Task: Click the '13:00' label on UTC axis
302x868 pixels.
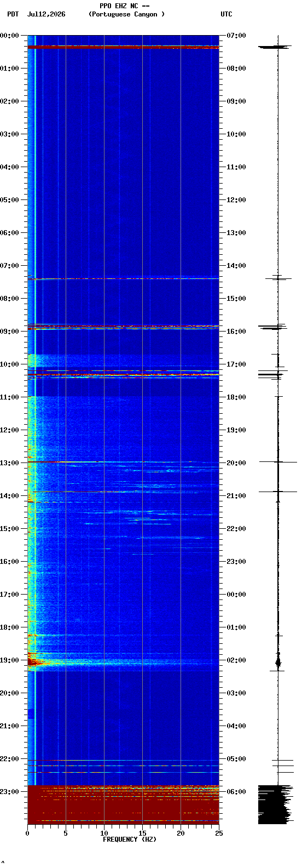Action: (x=236, y=233)
